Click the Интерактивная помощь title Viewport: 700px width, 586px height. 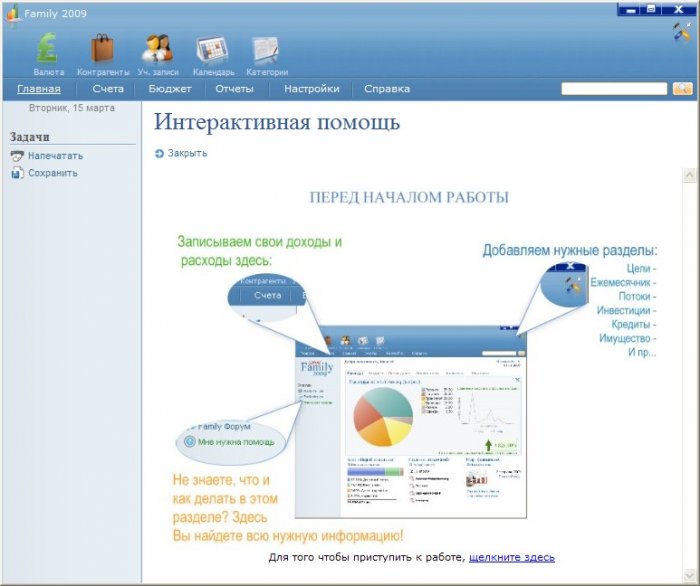click(277, 122)
